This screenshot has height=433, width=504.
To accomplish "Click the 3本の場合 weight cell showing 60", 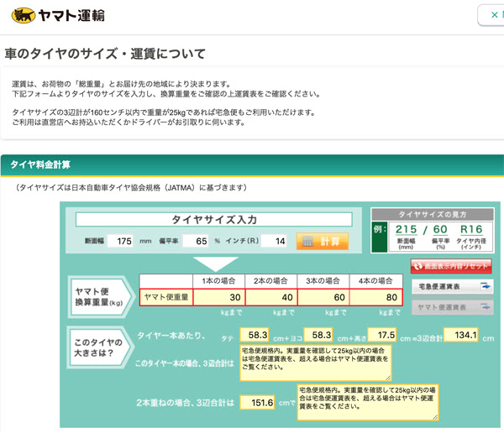I will pos(323,297).
